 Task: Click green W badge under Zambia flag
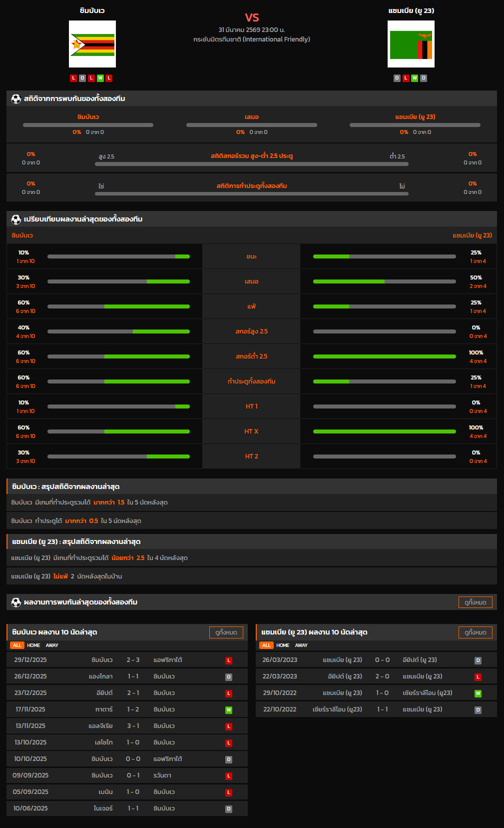pos(415,78)
